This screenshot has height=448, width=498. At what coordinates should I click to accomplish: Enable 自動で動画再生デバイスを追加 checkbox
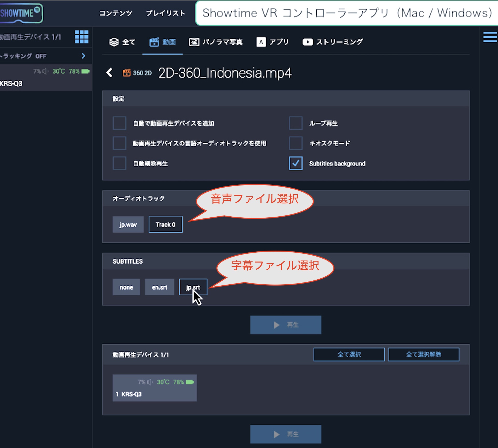click(119, 123)
